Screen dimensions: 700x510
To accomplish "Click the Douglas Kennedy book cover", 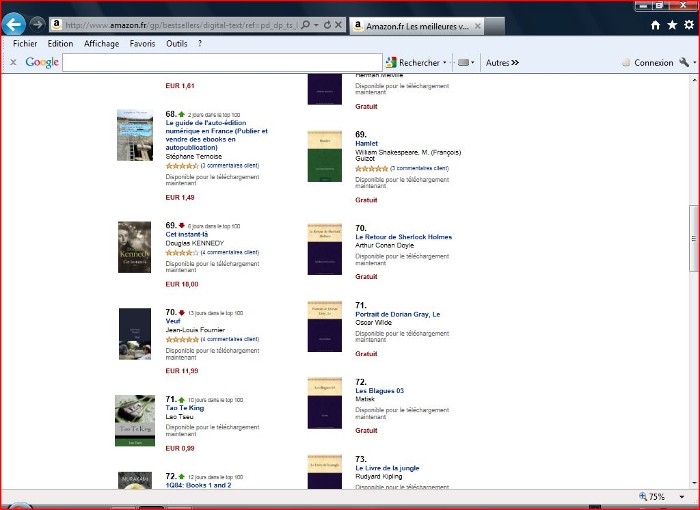I will click(134, 247).
